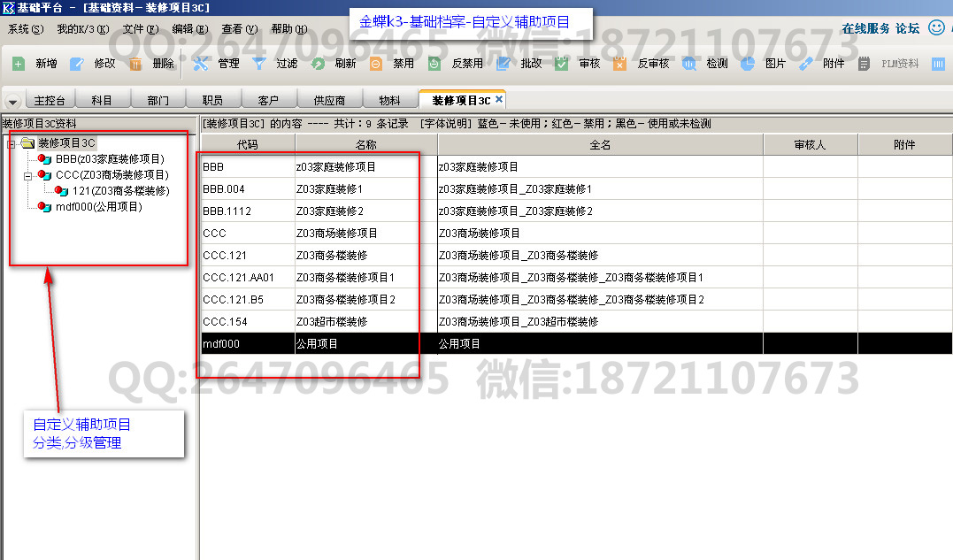Open the 查看 (View) menu
The width and height of the screenshot is (953, 560).
239,29
